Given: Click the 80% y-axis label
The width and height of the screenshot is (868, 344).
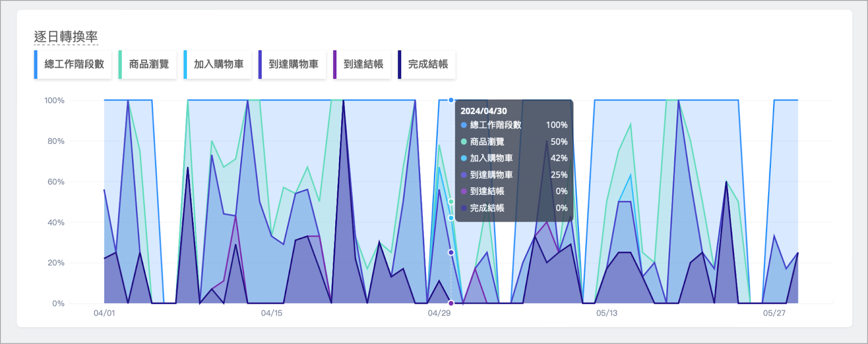Looking at the screenshot, I should pyautogui.click(x=56, y=141).
